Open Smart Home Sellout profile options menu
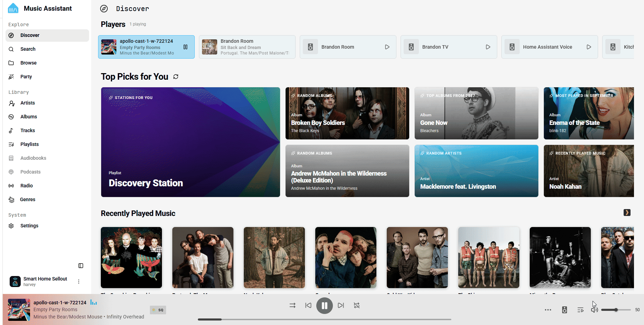 coord(79,282)
